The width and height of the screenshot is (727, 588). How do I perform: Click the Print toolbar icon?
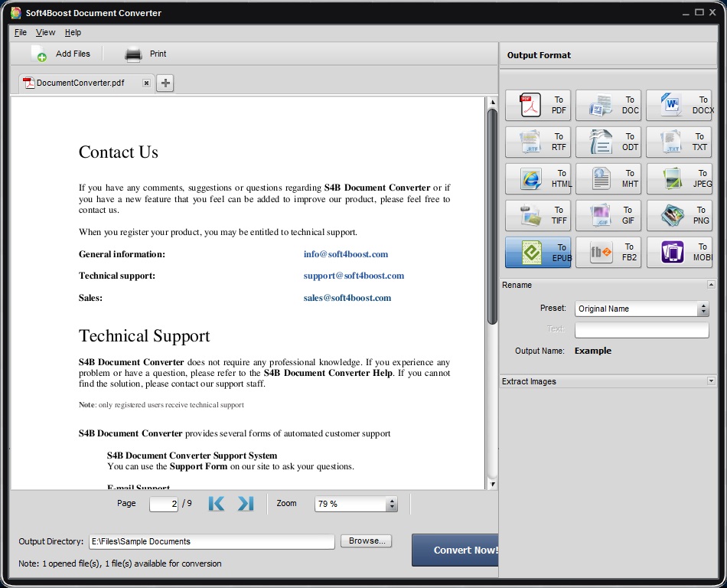point(132,54)
